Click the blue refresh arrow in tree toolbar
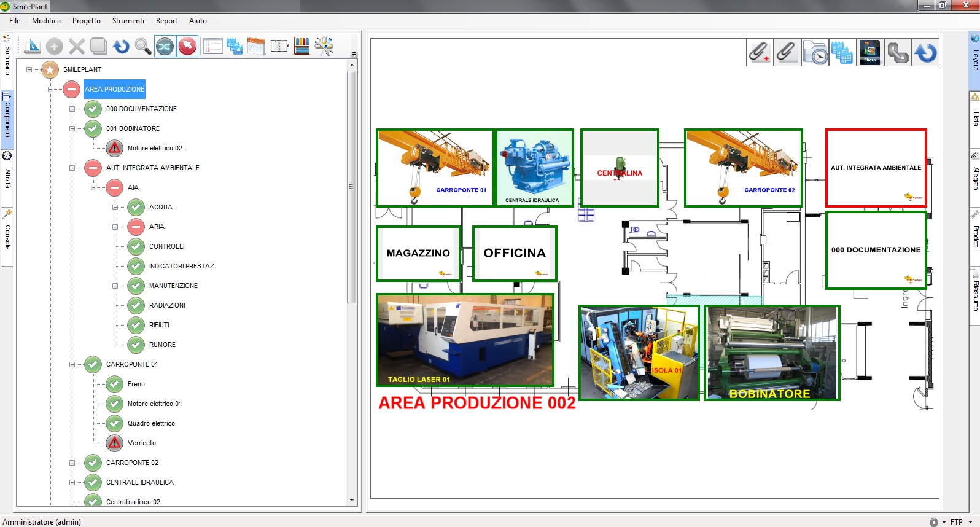Viewport: 980px width, 527px height. pos(121,46)
